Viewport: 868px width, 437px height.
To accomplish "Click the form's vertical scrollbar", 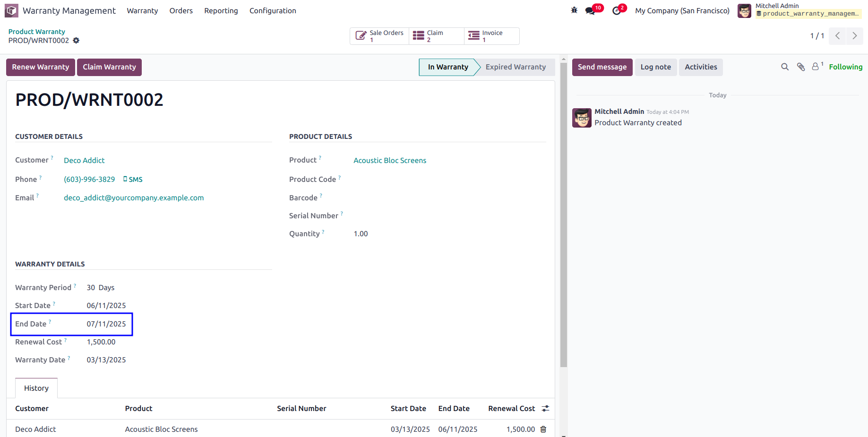I will point(563,213).
